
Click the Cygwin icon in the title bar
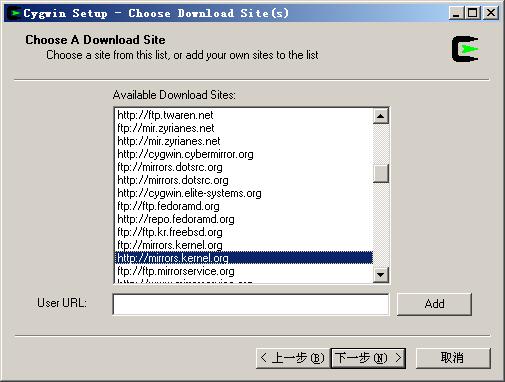15,13
